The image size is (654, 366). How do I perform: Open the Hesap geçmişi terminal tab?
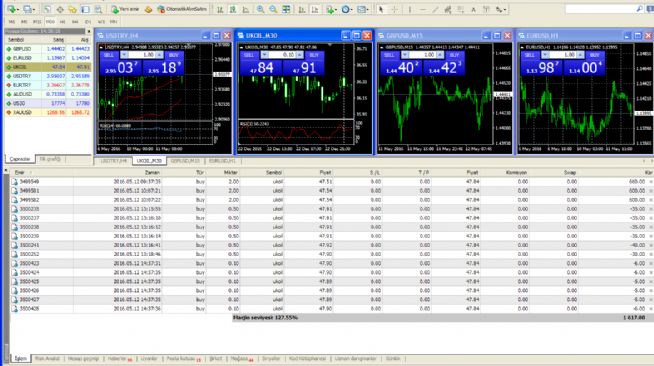tap(83, 358)
